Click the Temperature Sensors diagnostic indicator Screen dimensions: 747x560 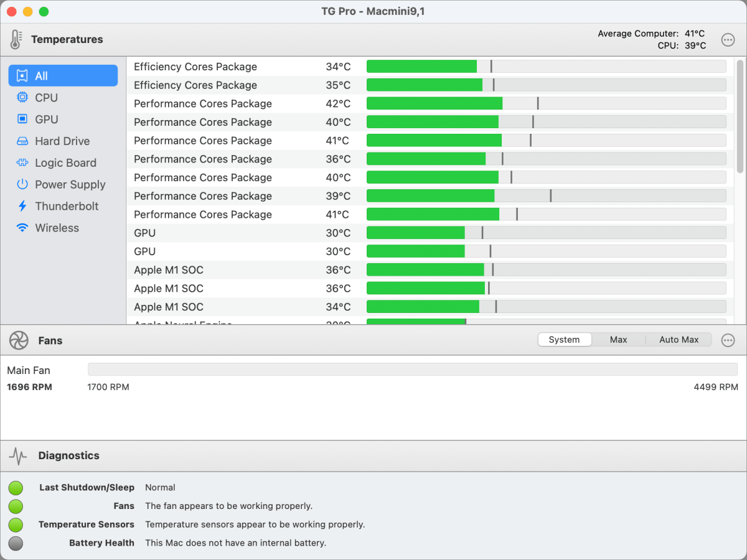coord(16,525)
